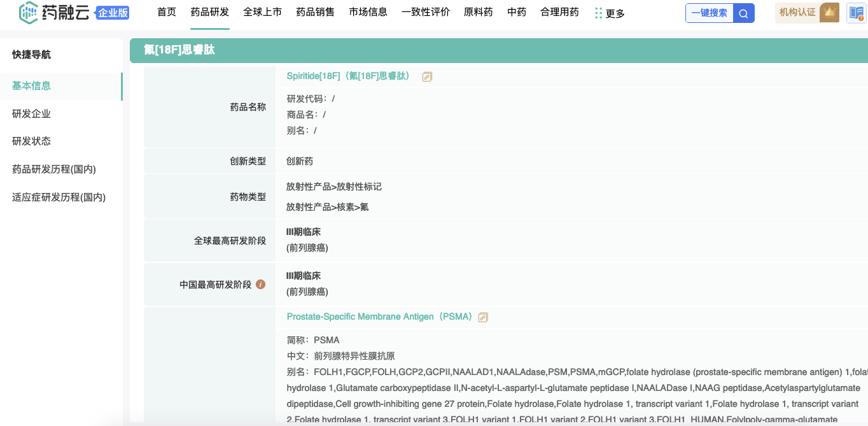This screenshot has height=426, width=868.
Task: Click the 药物类型 row label
Action: click(248, 197)
